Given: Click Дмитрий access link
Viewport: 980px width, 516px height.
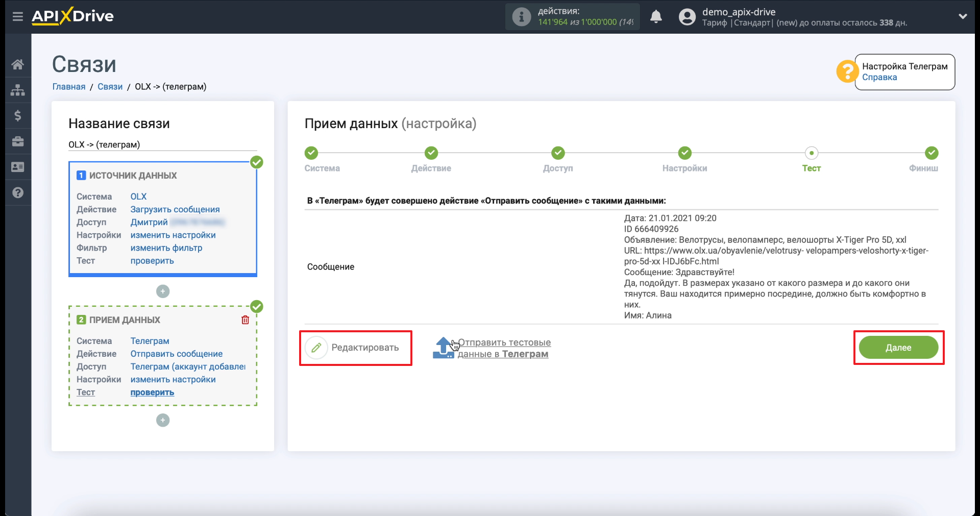Looking at the screenshot, I should point(149,222).
